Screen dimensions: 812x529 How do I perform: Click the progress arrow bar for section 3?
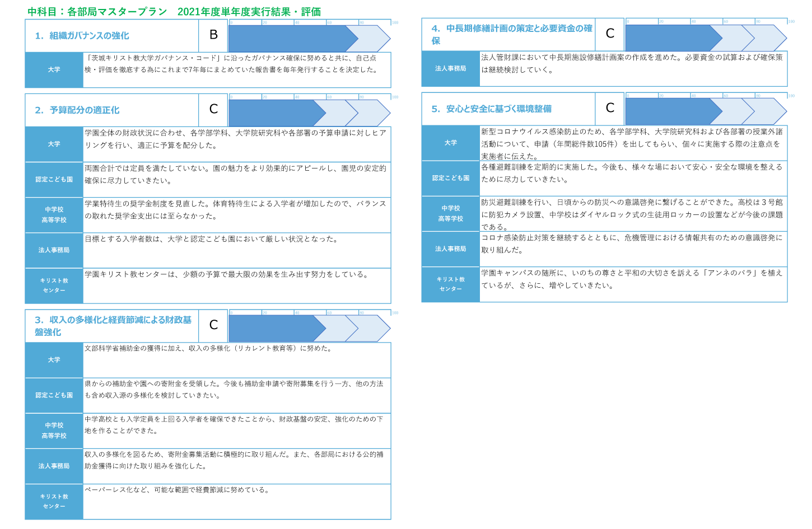pyautogui.click(x=309, y=329)
